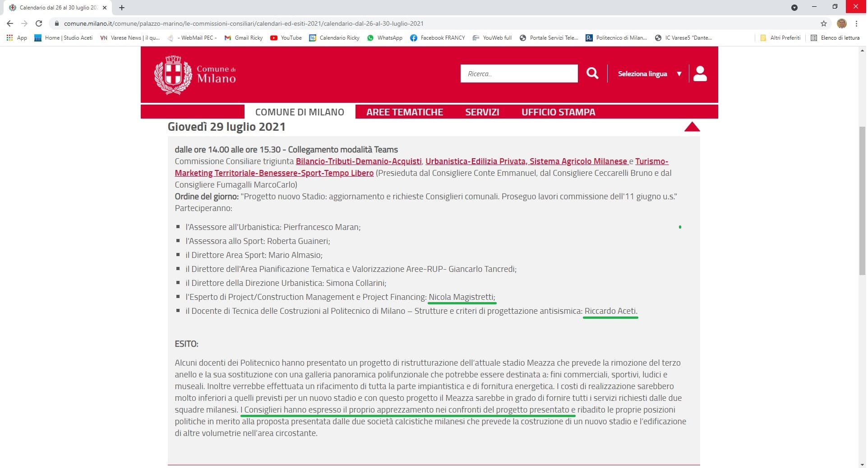Click the search magnifier icon

[x=592, y=73]
